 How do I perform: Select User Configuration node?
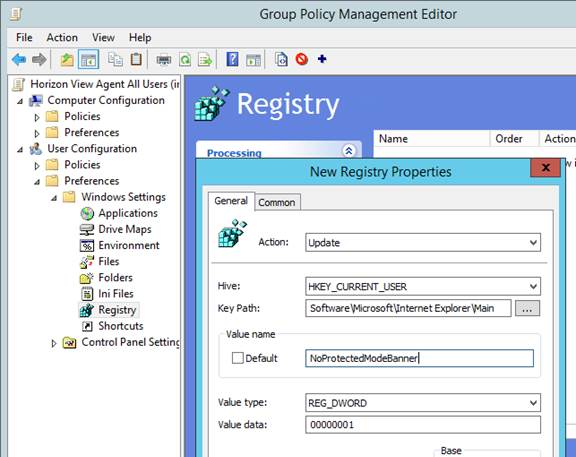click(92, 149)
